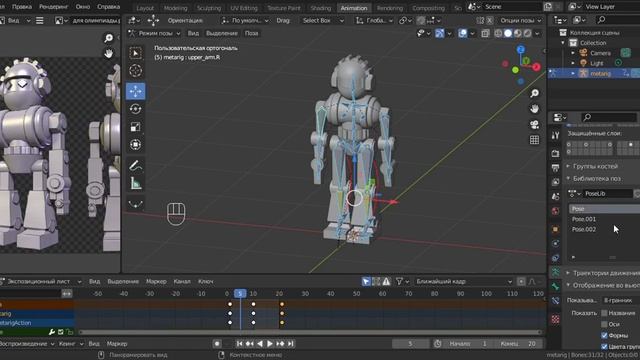Screen dimensions: 640x360
Task: Expand the Траектории движения panel
Action: [x=604, y=273]
